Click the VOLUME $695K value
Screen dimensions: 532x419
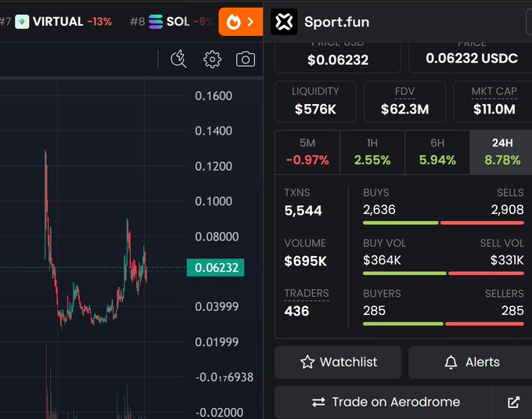305,261
